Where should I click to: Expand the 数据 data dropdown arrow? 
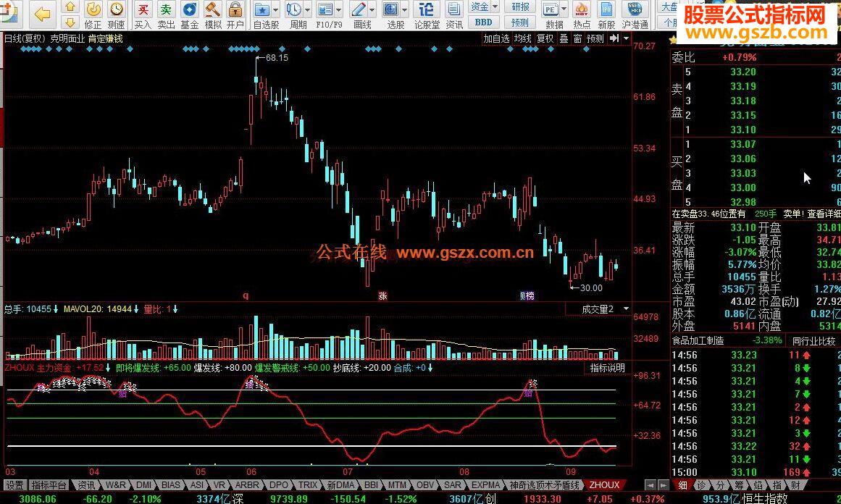564,10
